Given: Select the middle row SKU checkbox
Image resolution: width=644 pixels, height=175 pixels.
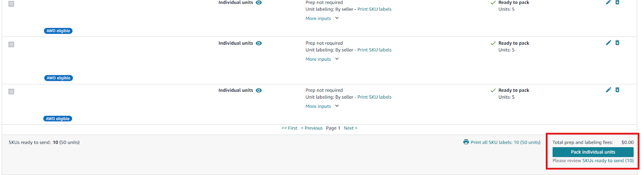Looking at the screenshot, I should point(11,44).
